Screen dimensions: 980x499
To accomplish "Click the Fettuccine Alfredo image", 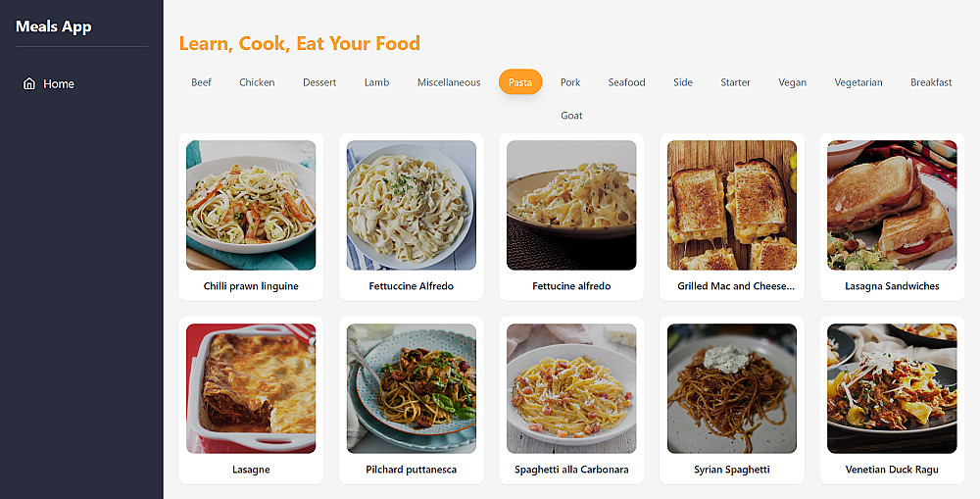I will (x=412, y=205).
